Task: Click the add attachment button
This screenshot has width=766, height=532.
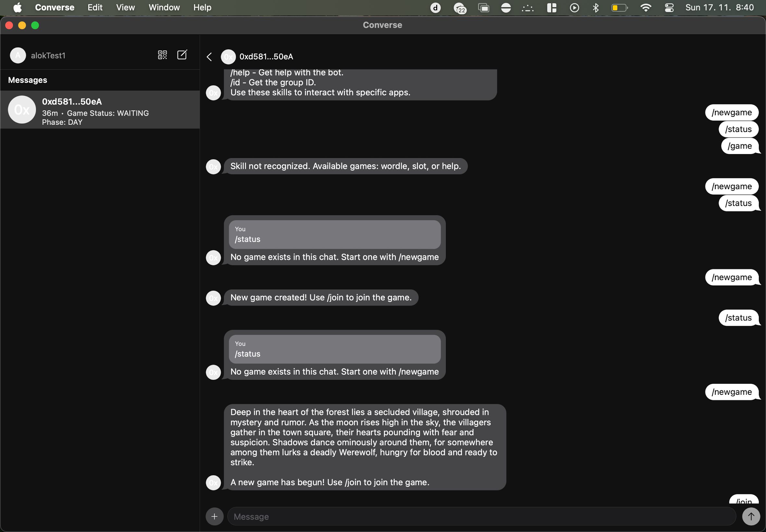Action: (x=215, y=517)
